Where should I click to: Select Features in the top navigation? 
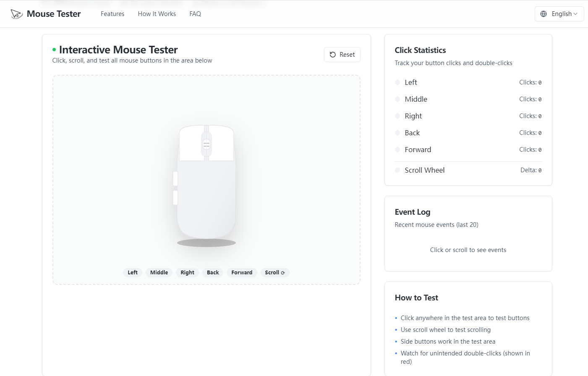point(112,13)
